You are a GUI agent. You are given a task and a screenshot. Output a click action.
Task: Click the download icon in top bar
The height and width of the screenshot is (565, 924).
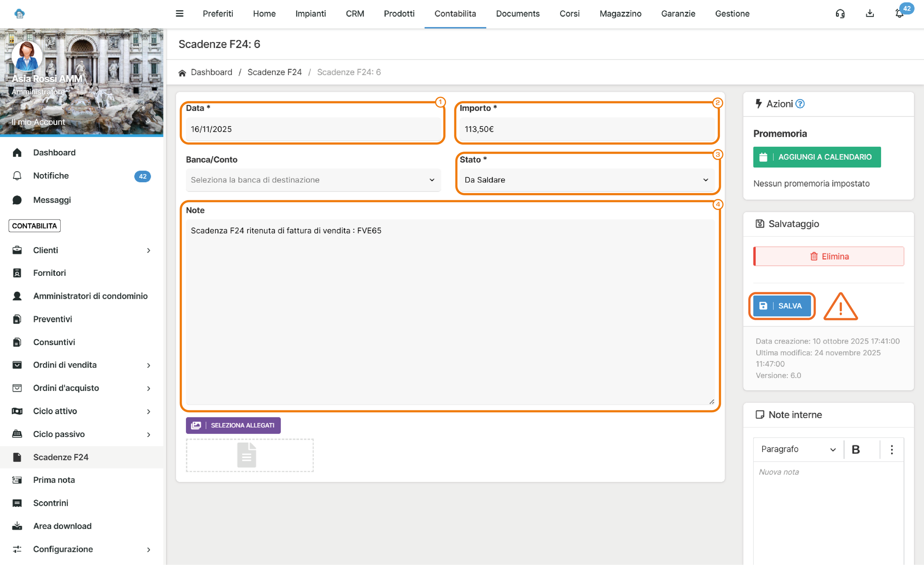870,14
